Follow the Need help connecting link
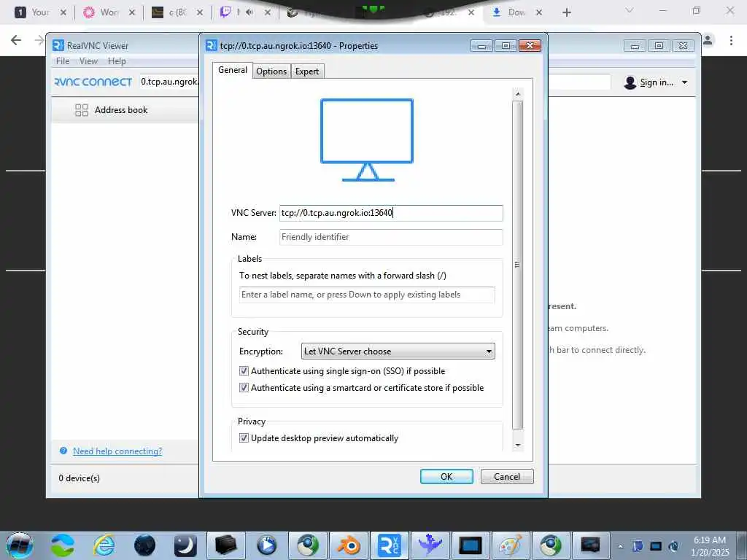This screenshot has width=747, height=560. coord(117,451)
